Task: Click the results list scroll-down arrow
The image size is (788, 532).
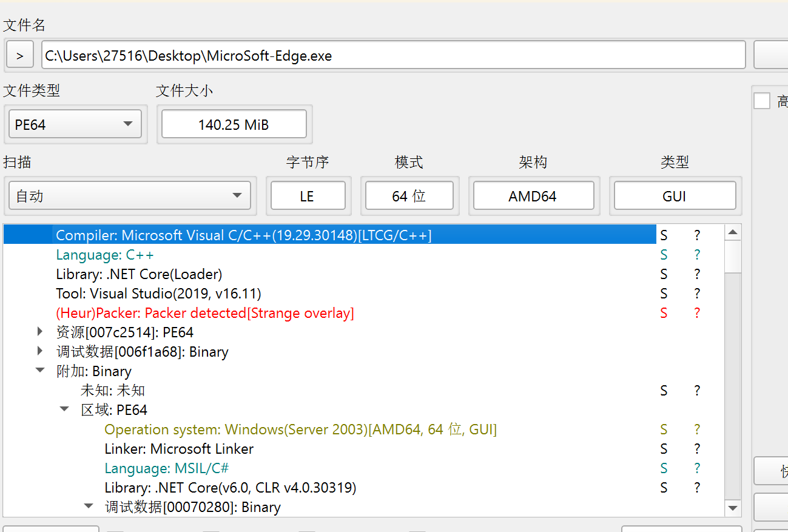Action: (x=733, y=508)
